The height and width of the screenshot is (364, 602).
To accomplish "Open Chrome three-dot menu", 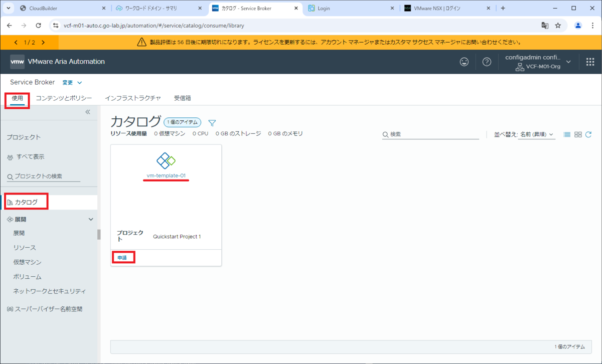I will click(x=592, y=25).
